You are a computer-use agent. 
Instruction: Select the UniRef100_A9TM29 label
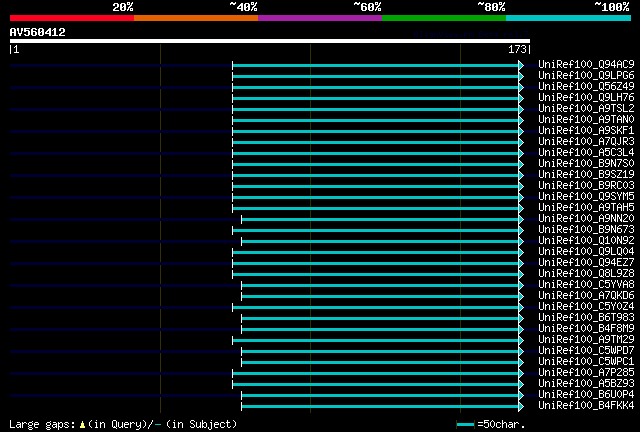tap(586, 340)
